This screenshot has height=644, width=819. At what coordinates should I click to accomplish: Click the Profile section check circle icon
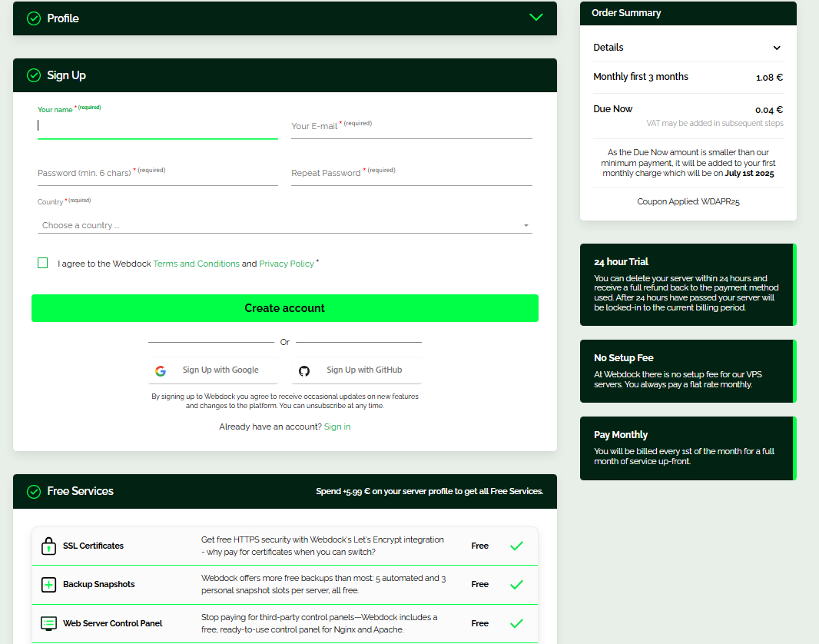(34, 18)
